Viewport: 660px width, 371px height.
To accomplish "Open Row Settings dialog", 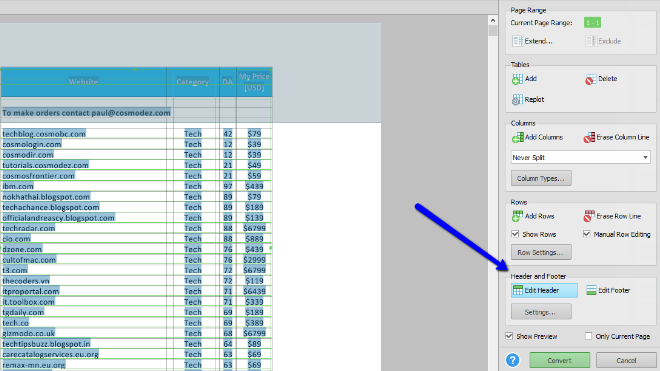I will coord(541,252).
